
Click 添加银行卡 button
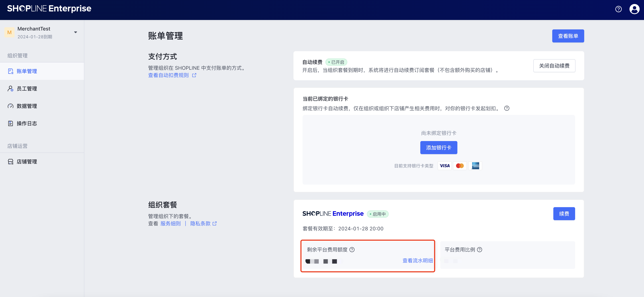click(439, 148)
